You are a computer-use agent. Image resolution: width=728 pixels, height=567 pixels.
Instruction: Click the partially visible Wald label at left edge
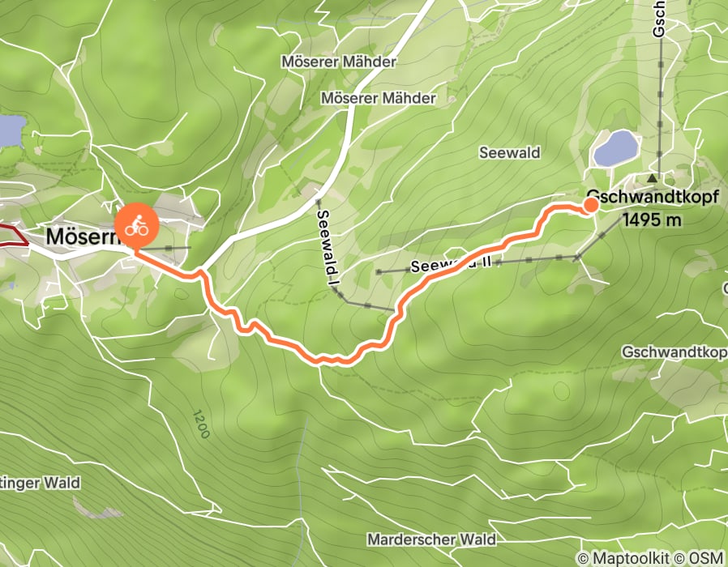(40, 483)
